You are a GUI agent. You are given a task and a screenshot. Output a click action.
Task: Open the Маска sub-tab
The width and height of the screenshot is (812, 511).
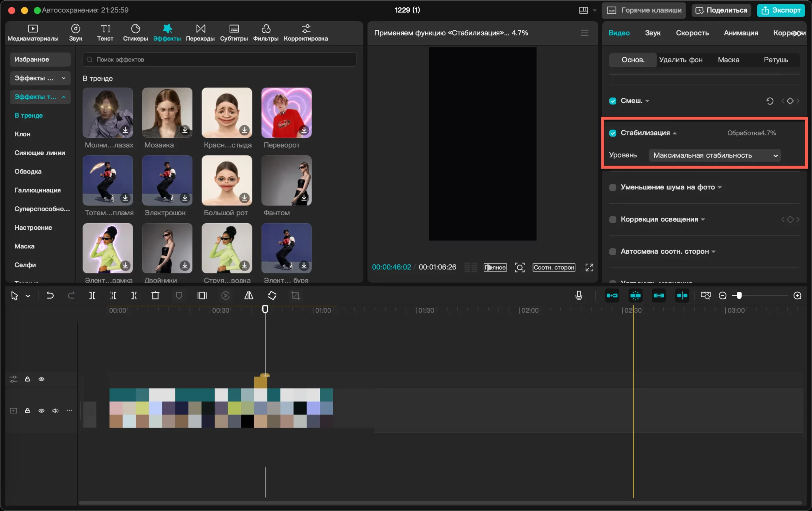click(728, 60)
